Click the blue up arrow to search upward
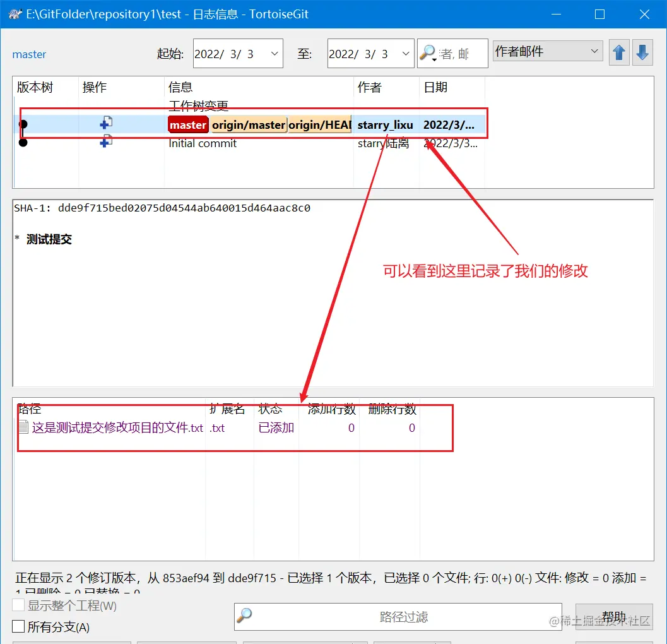Viewport: 667px width, 644px height. pyautogui.click(x=619, y=52)
